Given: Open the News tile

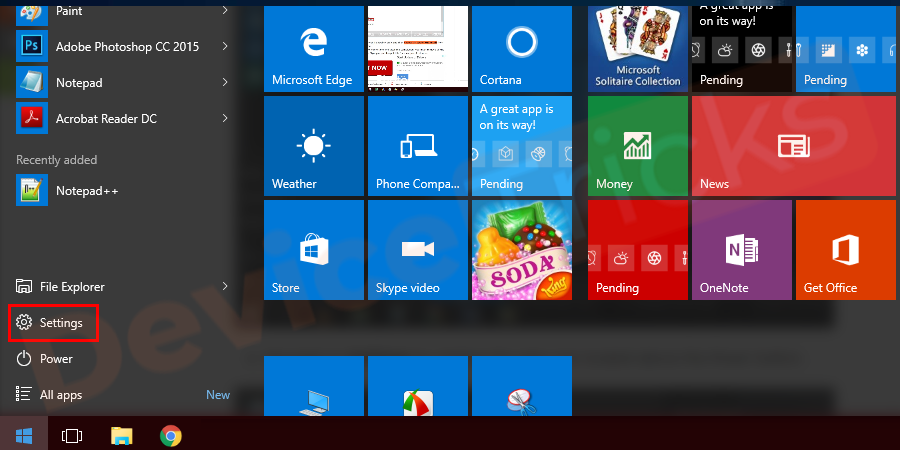Looking at the screenshot, I should click(794, 146).
